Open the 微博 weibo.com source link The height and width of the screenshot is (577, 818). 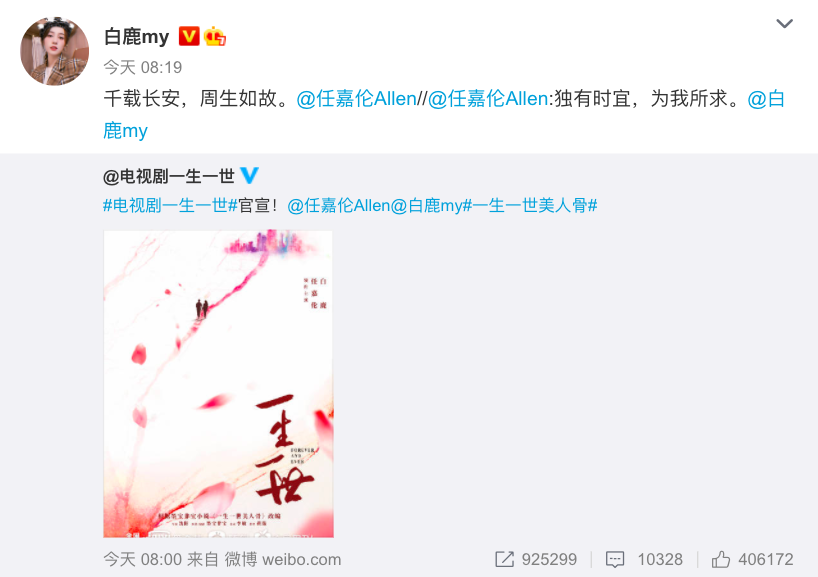click(x=283, y=559)
